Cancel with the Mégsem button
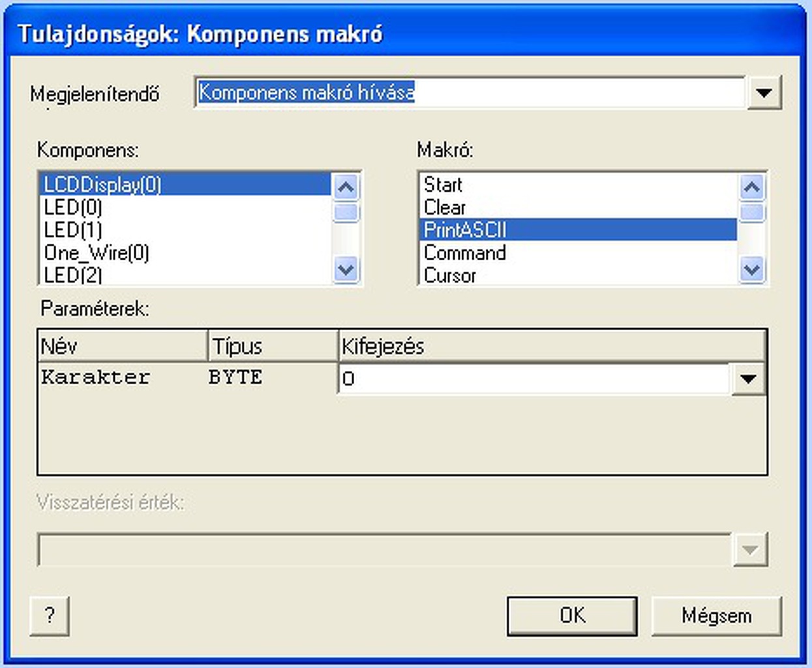This screenshot has width=812, height=668. 716,615
